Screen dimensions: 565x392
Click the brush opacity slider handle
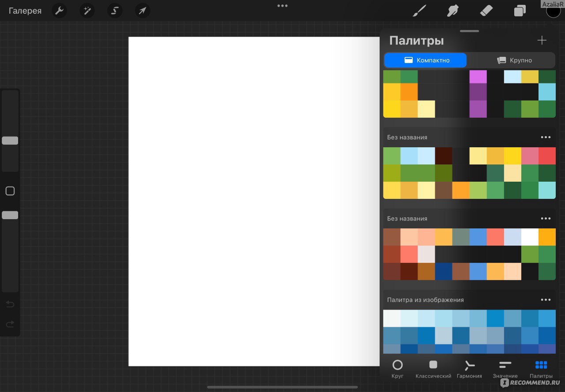click(10, 215)
